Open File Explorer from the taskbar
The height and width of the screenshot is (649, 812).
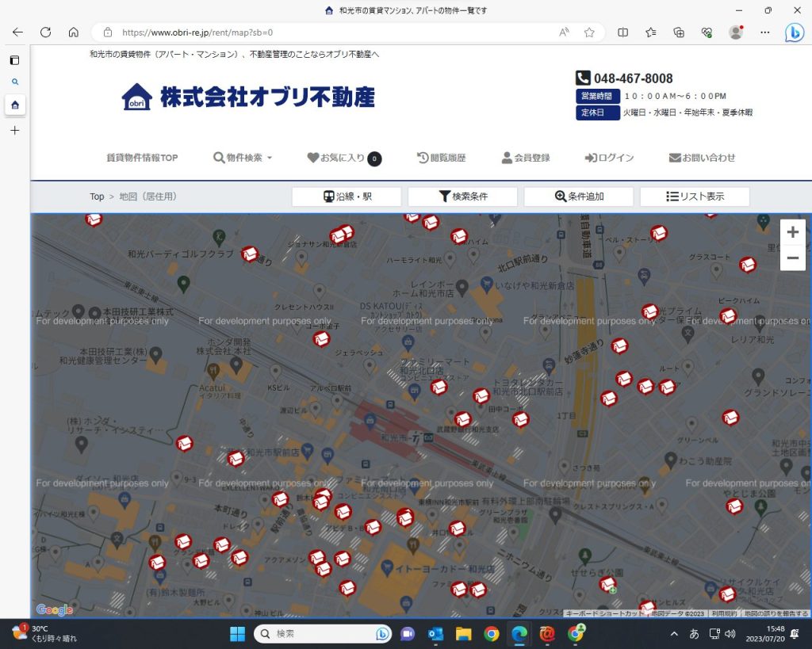click(x=463, y=633)
